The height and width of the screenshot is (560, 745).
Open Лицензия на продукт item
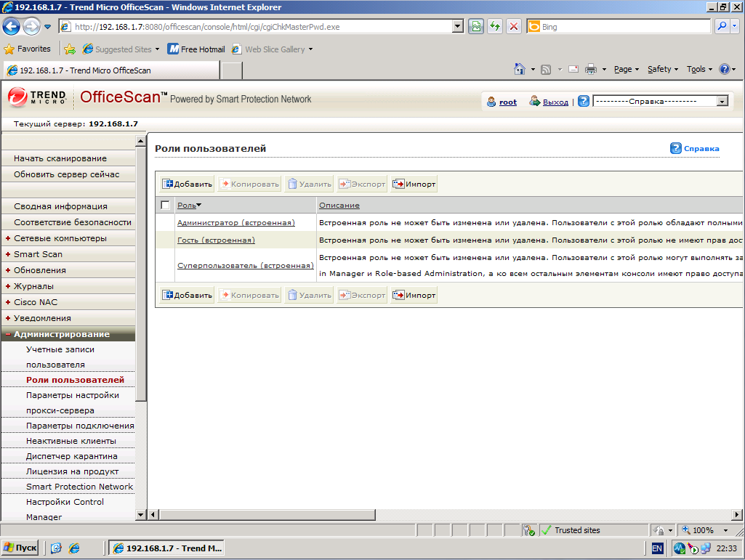[x=72, y=471]
